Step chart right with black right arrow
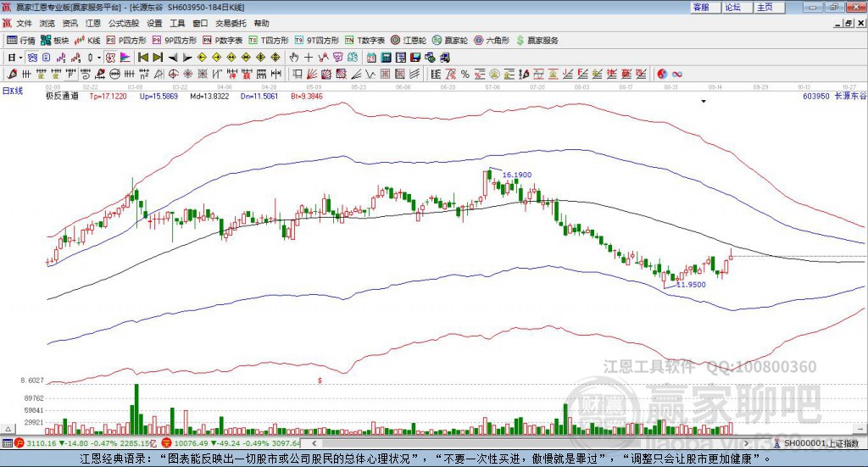This screenshot has height=467, width=868. tap(187, 58)
